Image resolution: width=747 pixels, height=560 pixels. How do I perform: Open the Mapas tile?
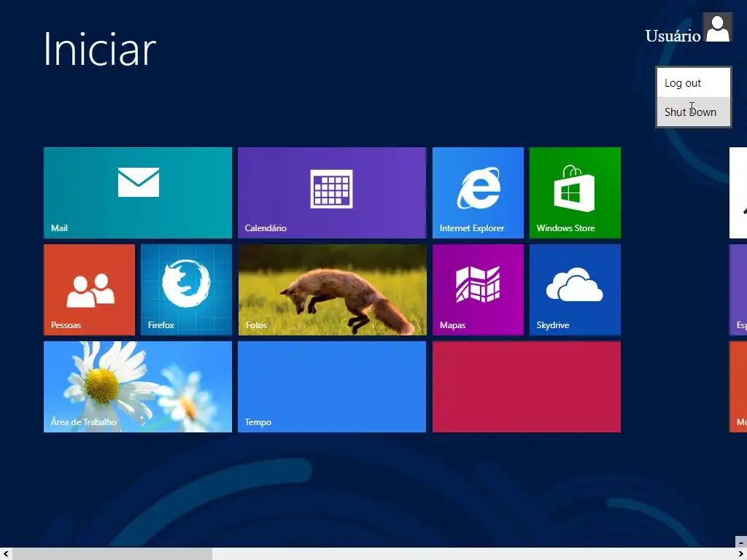478,289
